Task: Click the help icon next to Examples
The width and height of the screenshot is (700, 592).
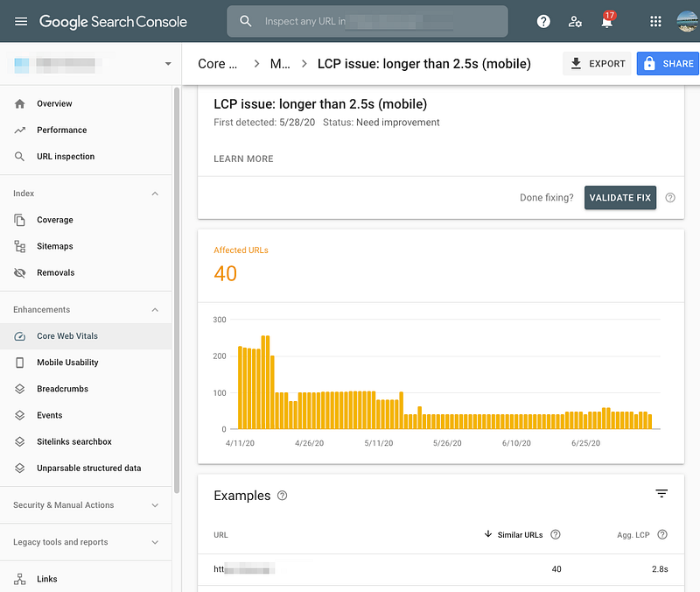Action: [x=282, y=496]
